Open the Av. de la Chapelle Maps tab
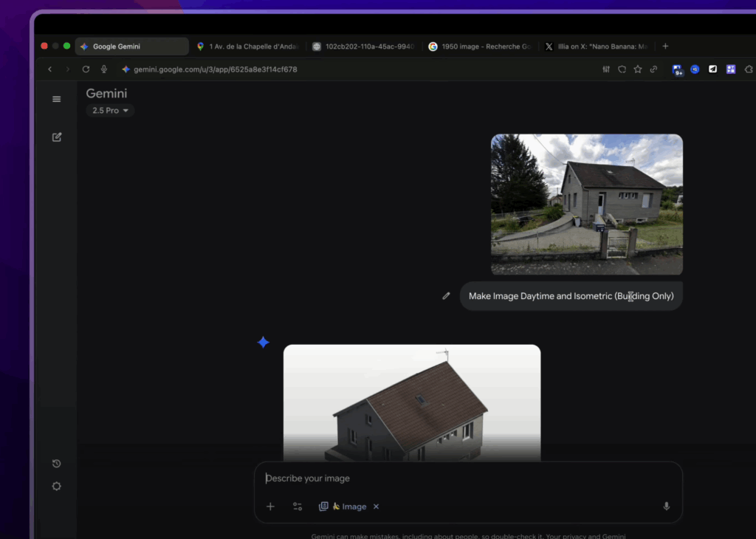The width and height of the screenshot is (756, 539). [247, 47]
